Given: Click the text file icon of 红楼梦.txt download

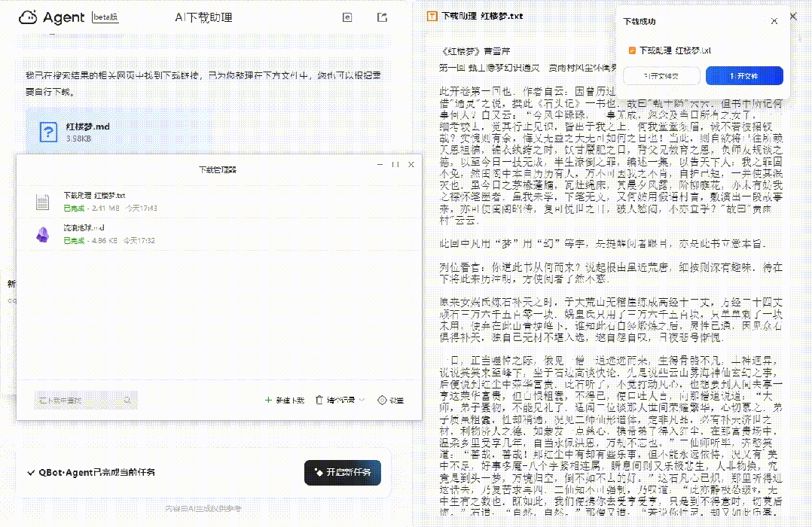Looking at the screenshot, I should pyautogui.click(x=43, y=201).
